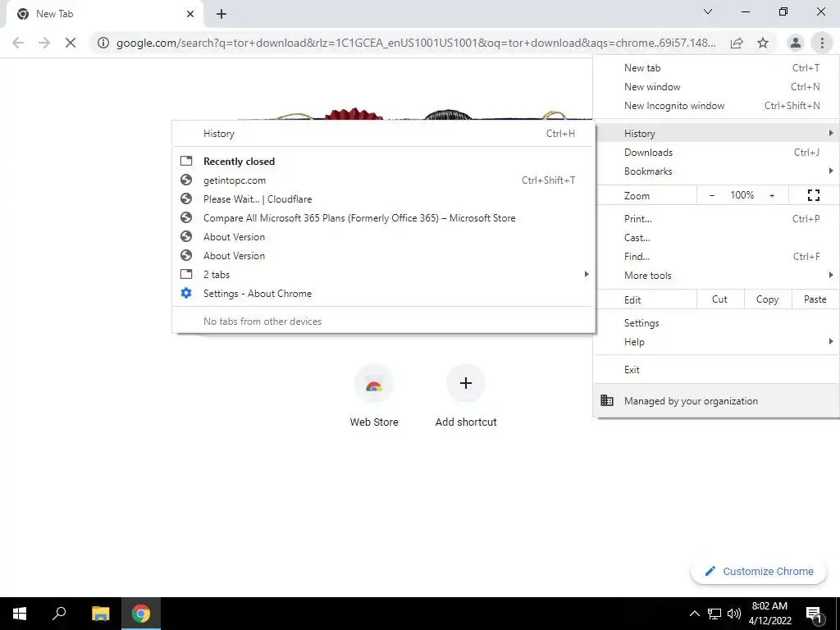
Task: Increase zoom with the plus button
Action: [772, 195]
